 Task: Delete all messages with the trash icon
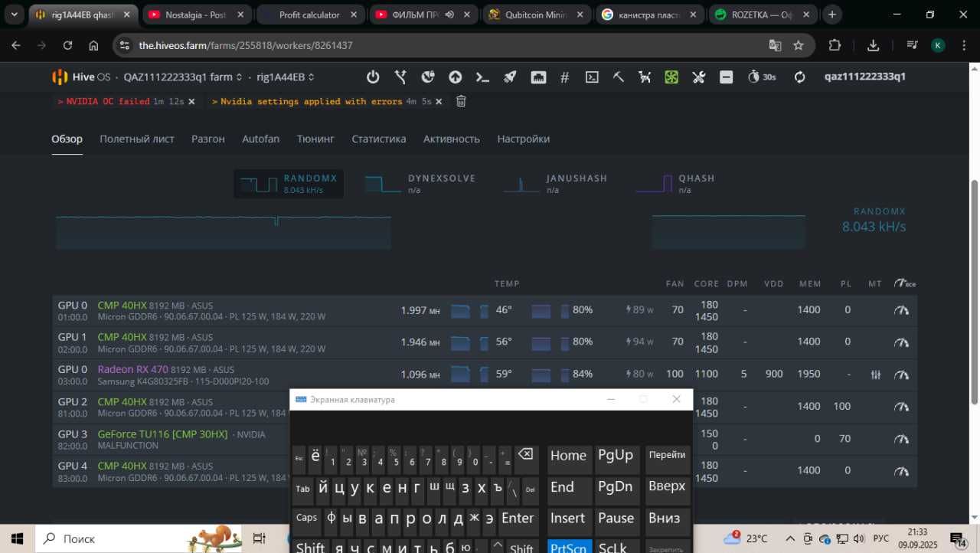coord(461,101)
